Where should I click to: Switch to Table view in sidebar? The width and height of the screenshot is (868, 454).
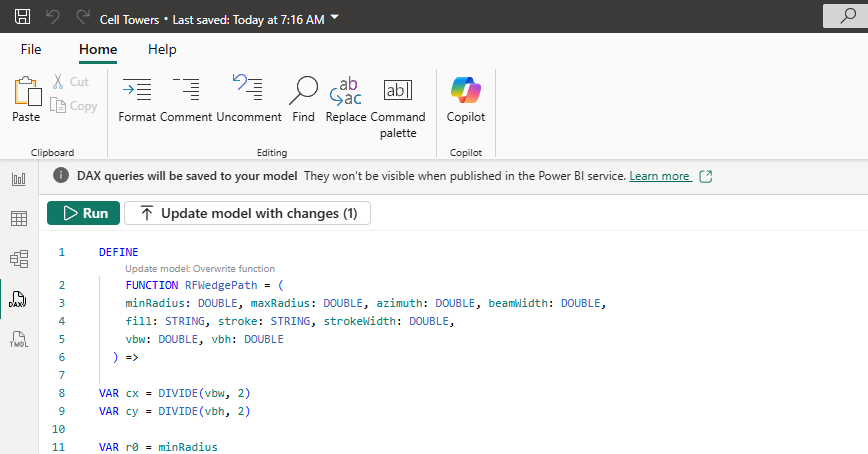[18, 219]
